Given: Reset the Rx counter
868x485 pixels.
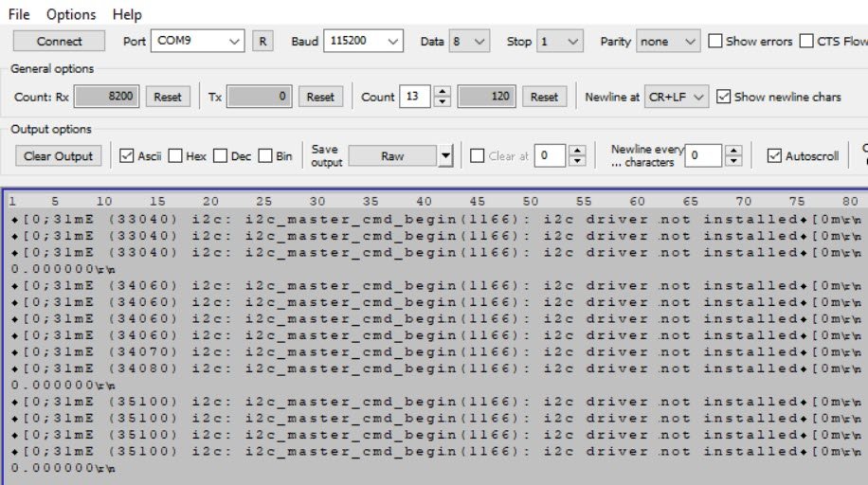Looking at the screenshot, I should pos(168,97).
